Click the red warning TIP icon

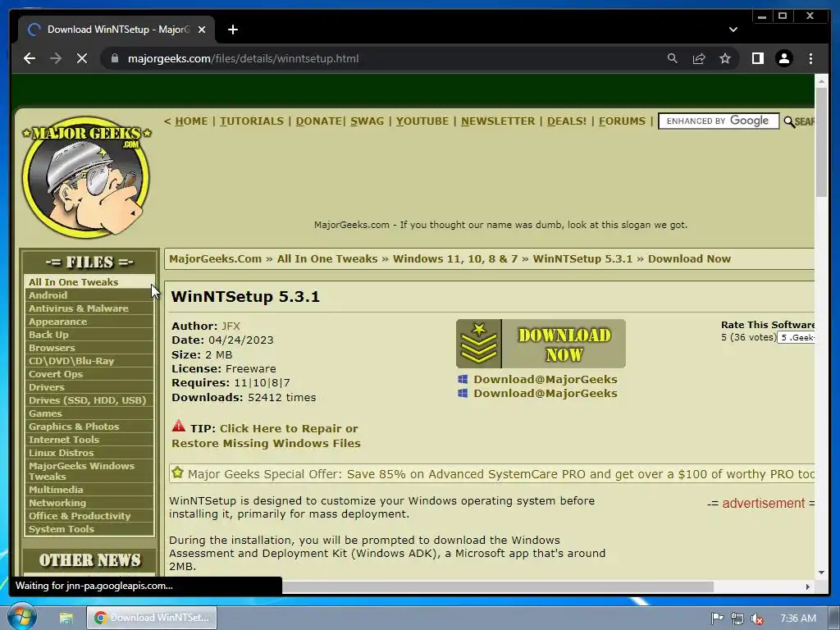[178, 427]
